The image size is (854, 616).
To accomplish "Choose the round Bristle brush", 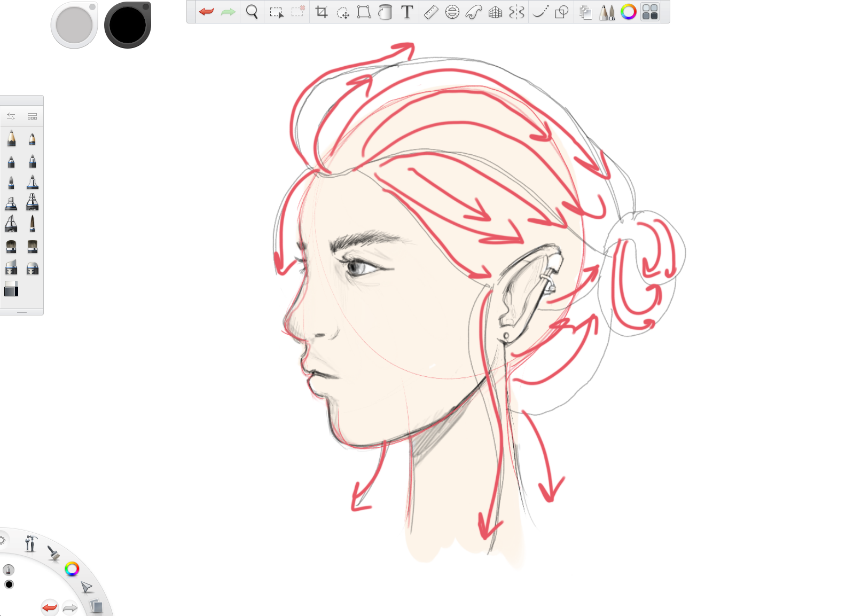I will coord(11,247).
